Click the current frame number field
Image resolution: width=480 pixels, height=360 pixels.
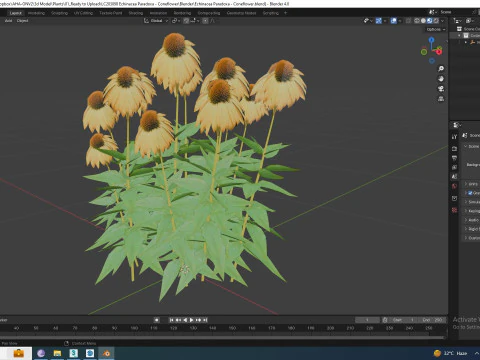coord(367,320)
